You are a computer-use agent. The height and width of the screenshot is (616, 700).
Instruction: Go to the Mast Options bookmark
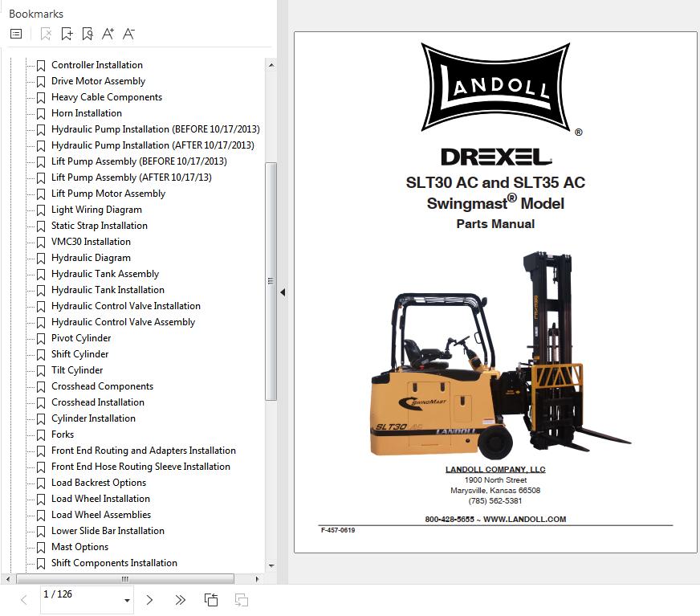(79, 547)
